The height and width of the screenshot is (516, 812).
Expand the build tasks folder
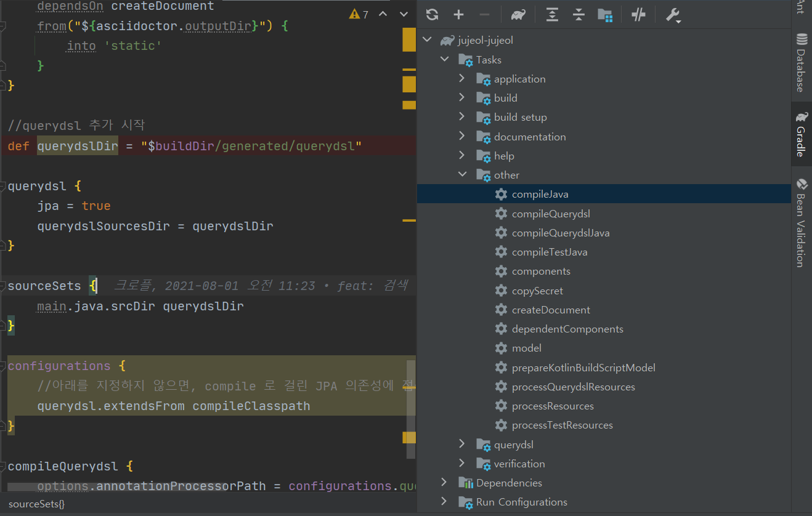point(462,97)
